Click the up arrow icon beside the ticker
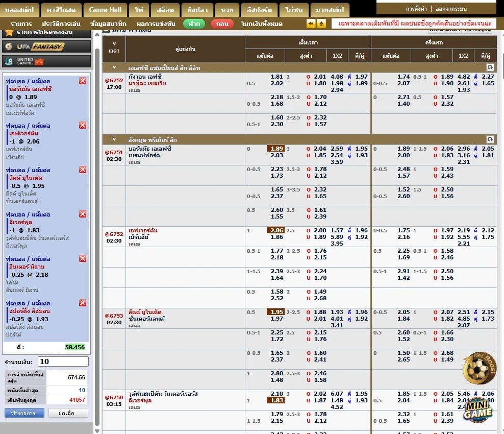 pyautogui.click(x=321, y=24)
